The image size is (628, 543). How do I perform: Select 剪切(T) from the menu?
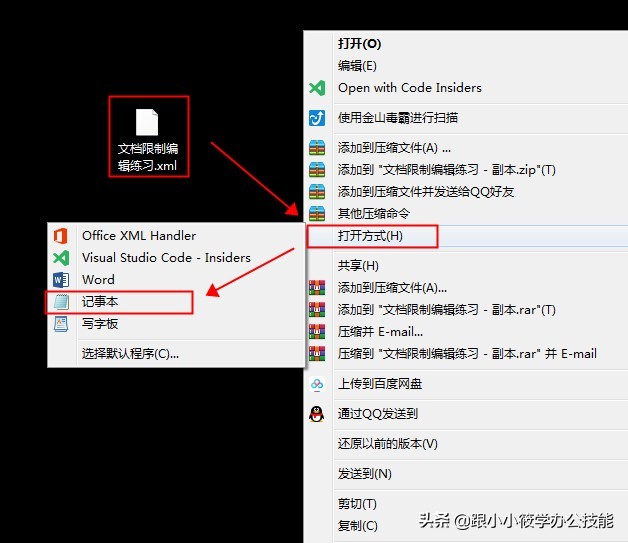point(358,504)
